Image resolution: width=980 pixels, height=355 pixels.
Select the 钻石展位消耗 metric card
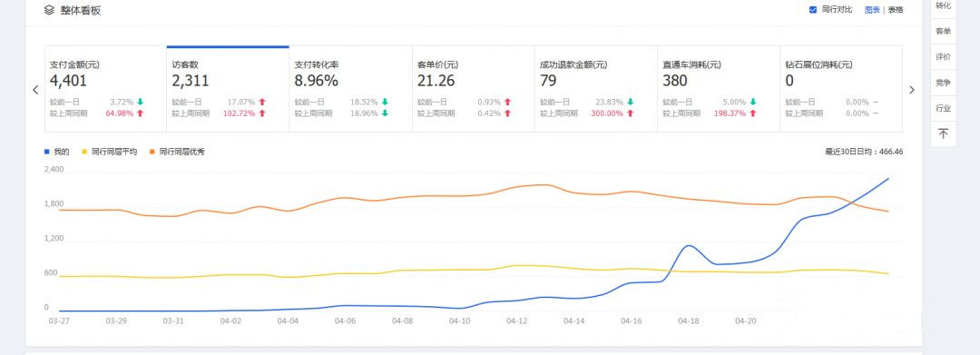(x=841, y=89)
